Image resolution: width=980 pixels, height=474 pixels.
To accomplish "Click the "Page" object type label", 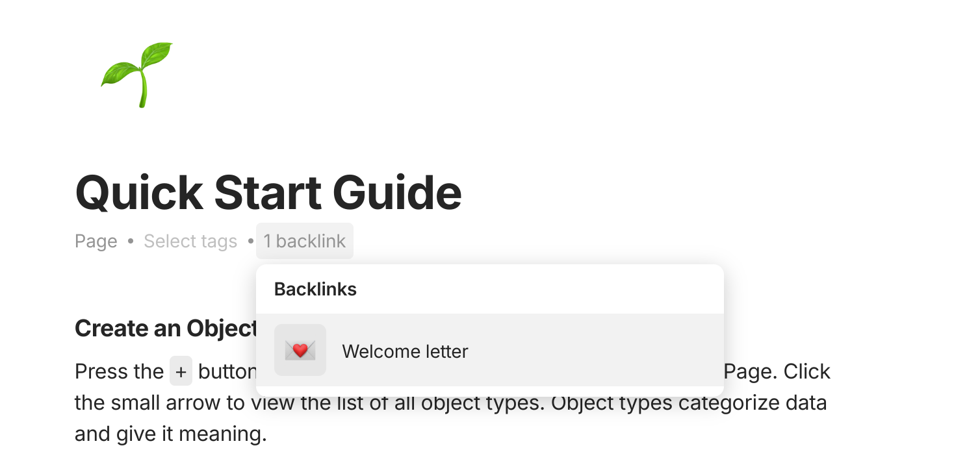I will [x=96, y=242].
